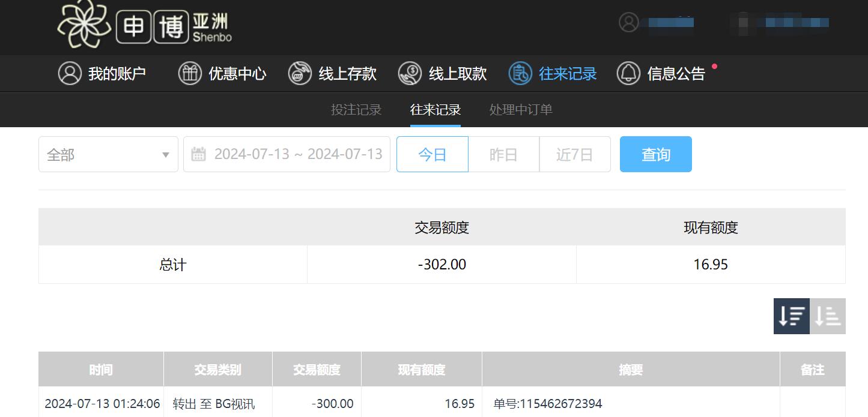
Task: Select the descending sort icon
Action: point(791,316)
